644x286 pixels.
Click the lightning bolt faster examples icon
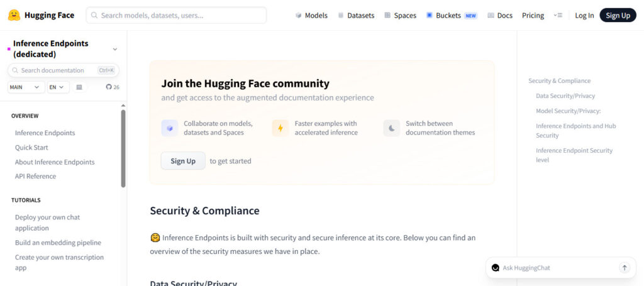[x=280, y=128]
